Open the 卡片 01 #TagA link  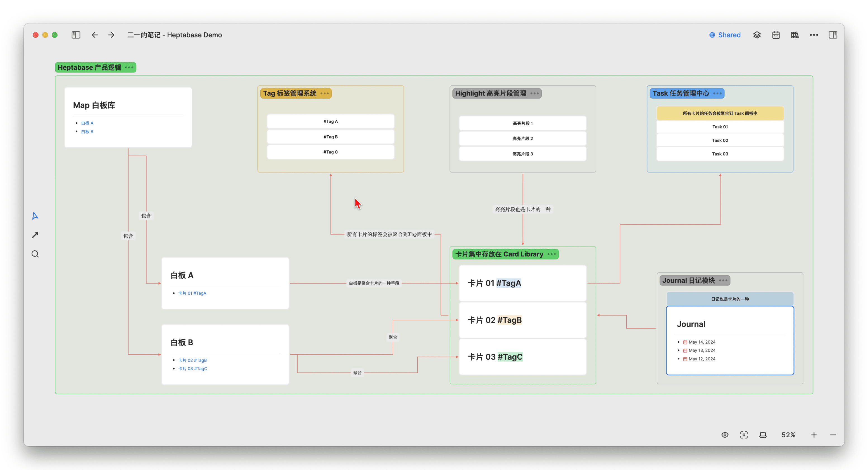192,293
